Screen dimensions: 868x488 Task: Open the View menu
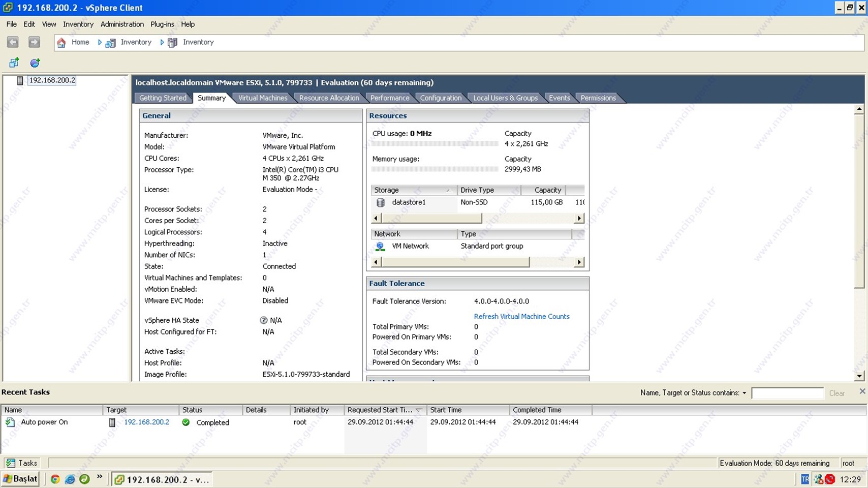click(49, 24)
